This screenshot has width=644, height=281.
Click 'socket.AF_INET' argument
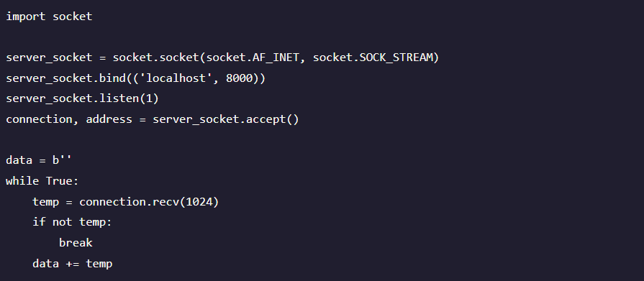coord(253,57)
